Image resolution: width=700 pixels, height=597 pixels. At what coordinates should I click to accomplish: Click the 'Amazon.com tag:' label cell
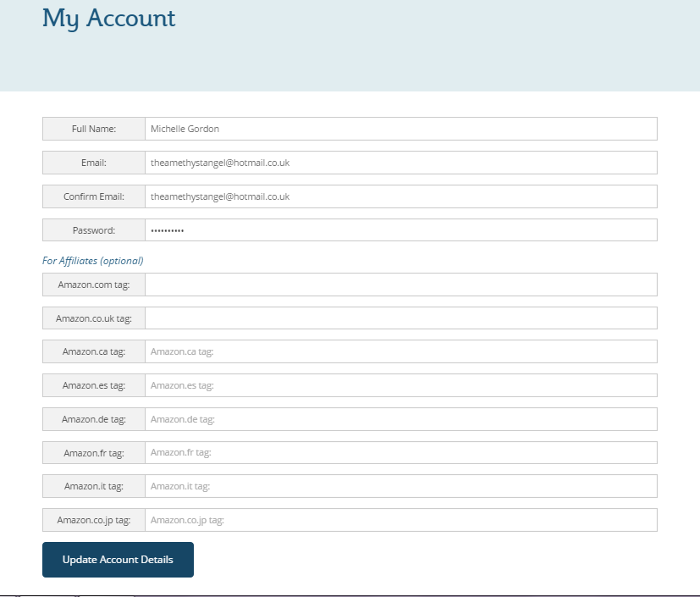tap(94, 285)
